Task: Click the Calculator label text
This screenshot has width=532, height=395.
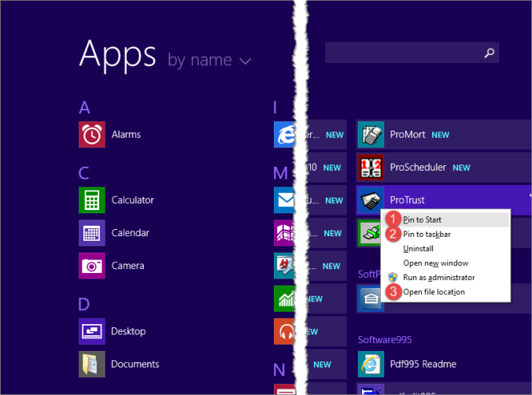Action: [x=133, y=200]
